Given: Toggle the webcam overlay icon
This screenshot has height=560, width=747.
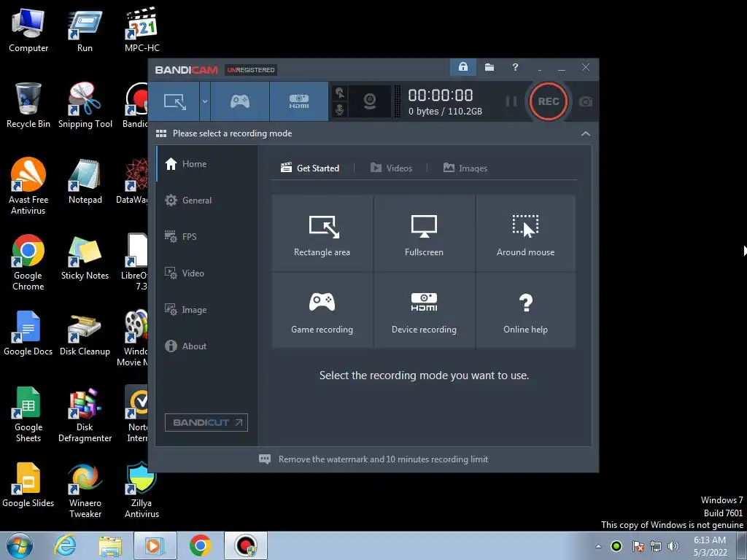Looking at the screenshot, I should (x=370, y=101).
